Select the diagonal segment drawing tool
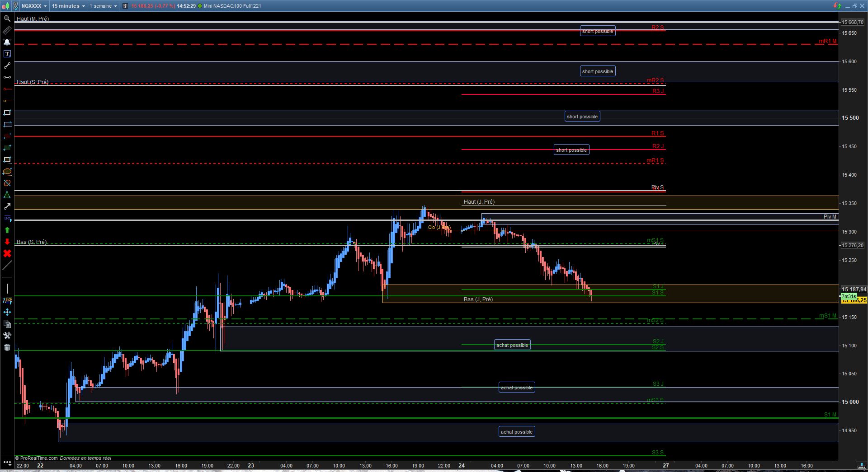Image resolution: width=868 pixels, height=472 pixels. pos(7,65)
